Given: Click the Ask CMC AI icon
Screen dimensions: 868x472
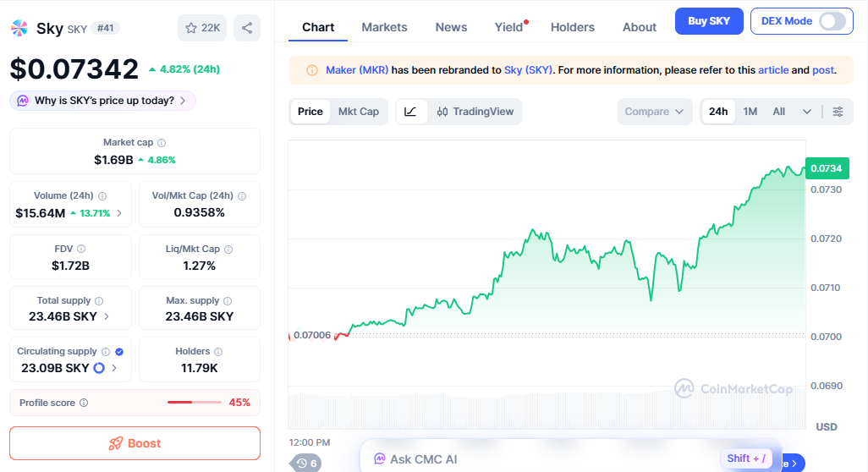Looking at the screenshot, I should 379,458.
